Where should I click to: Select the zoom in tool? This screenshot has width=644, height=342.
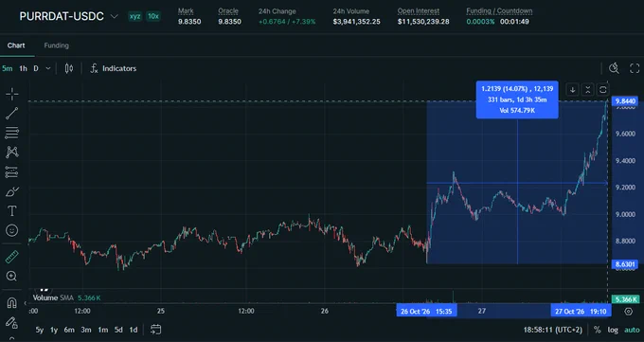(x=12, y=276)
